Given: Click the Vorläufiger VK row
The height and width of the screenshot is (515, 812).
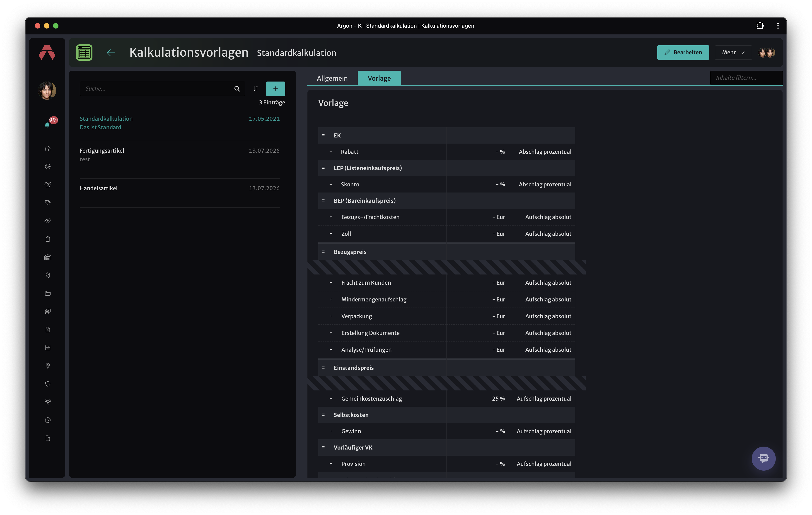Looking at the screenshot, I should click(447, 448).
